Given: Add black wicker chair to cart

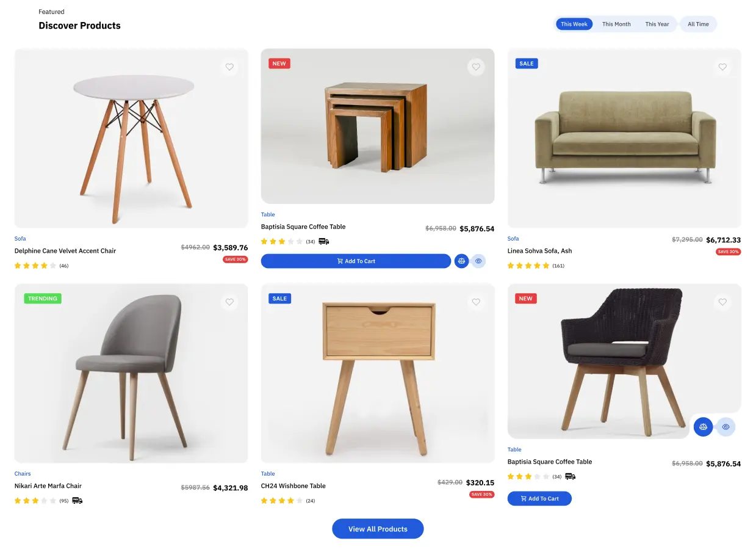Looking at the screenshot, I should point(539,498).
